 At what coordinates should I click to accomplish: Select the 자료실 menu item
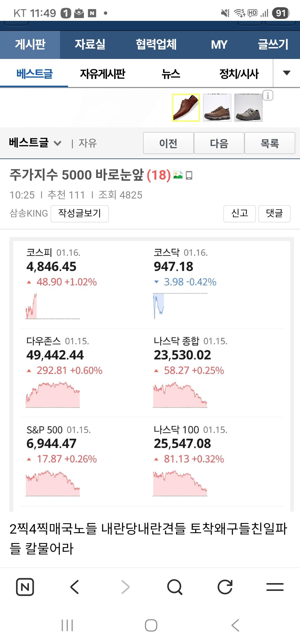point(90,44)
